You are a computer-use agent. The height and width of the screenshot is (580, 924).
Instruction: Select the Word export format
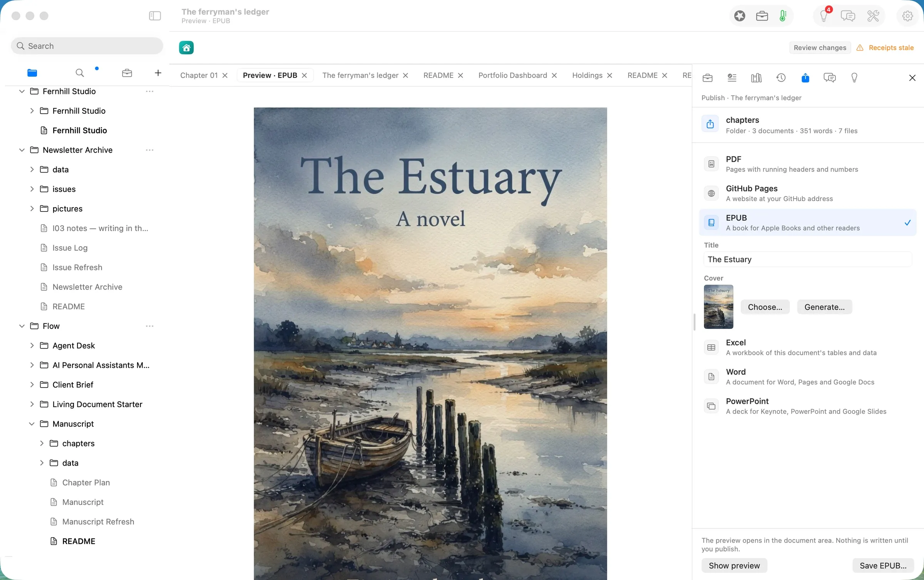point(808,377)
